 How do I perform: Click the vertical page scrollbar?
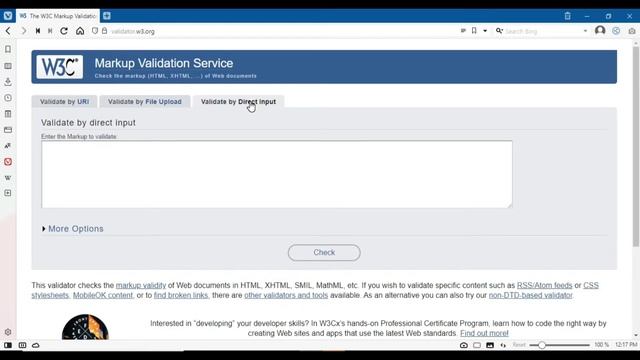pos(636,147)
